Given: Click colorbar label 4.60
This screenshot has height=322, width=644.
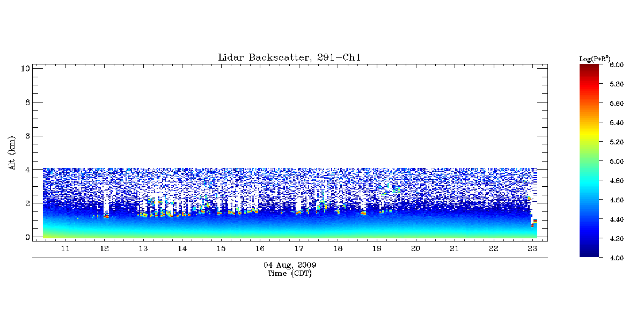Looking at the screenshot, I should click(x=617, y=200).
